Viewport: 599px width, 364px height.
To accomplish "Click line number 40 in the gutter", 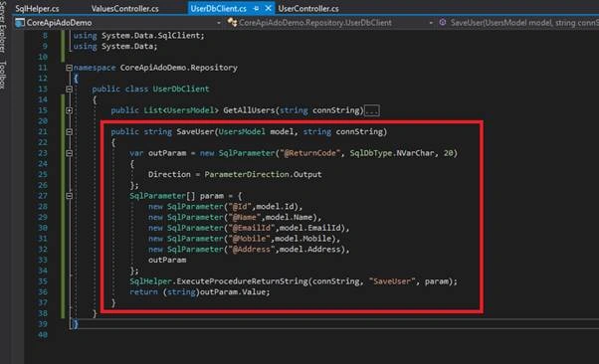I will click(x=43, y=335).
